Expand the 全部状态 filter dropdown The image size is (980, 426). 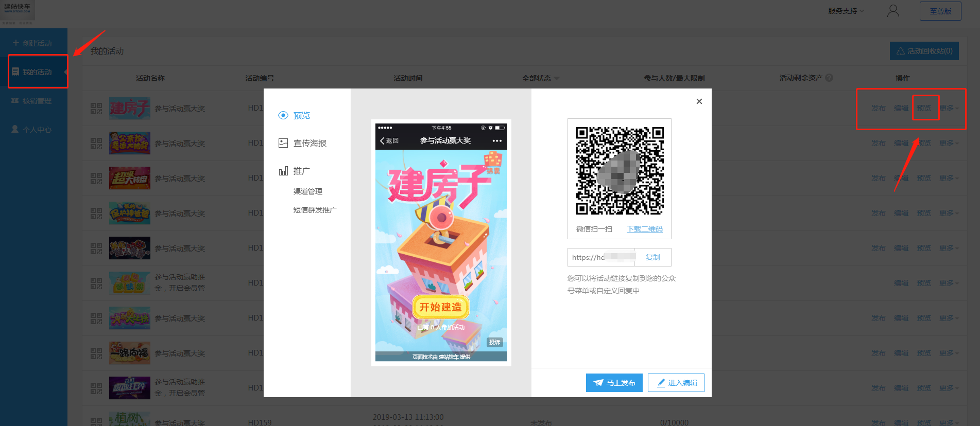click(x=541, y=78)
